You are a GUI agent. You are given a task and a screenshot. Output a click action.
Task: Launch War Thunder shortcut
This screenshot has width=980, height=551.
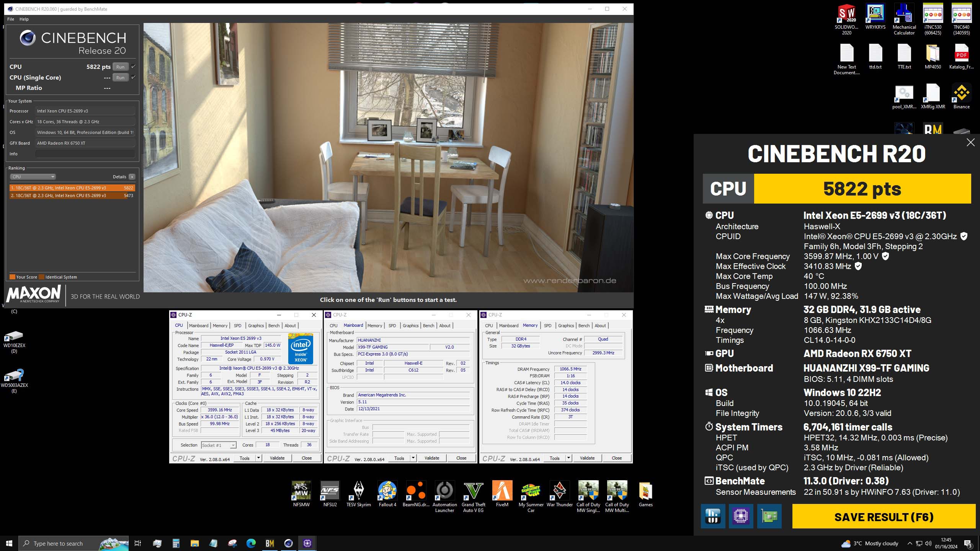point(560,494)
